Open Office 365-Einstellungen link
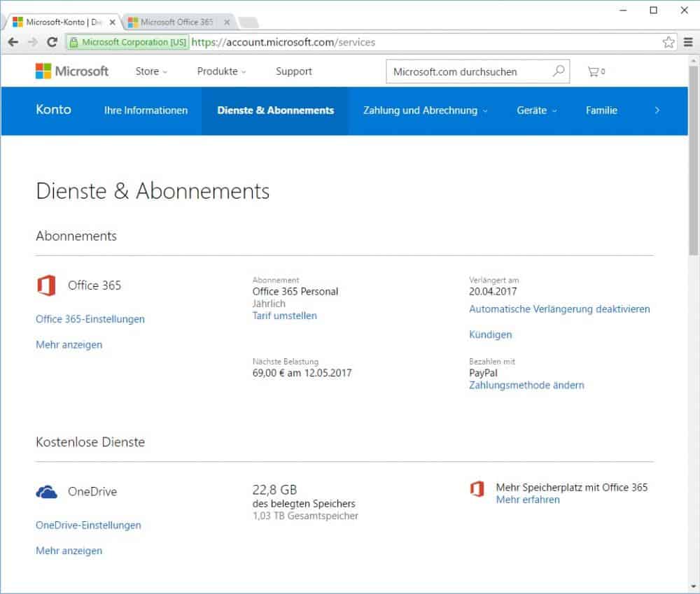The image size is (700, 594). pos(90,319)
